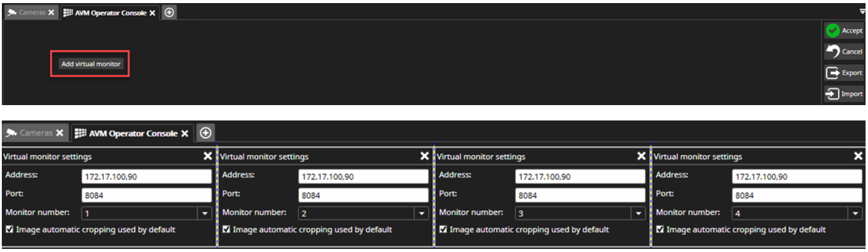
Task: Disable image automatic cropping for monitor 2
Action: [226, 230]
